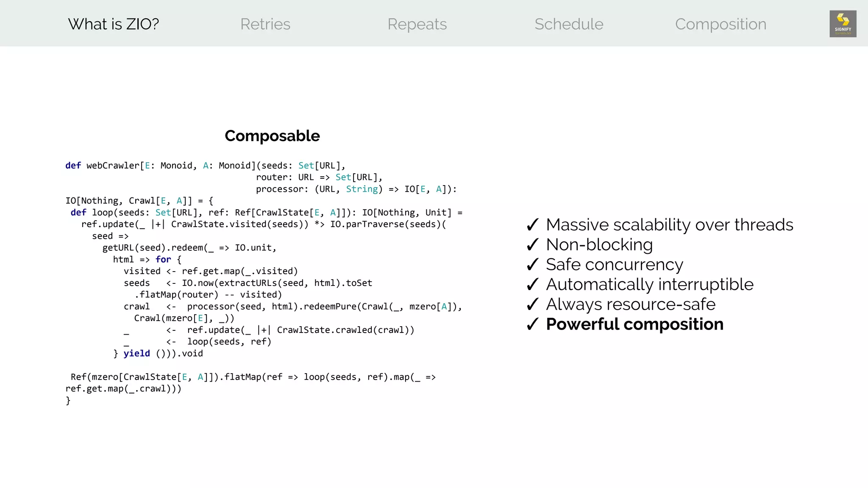
Task: Click checkmark next to Powerful composition
Action: point(532,324)
